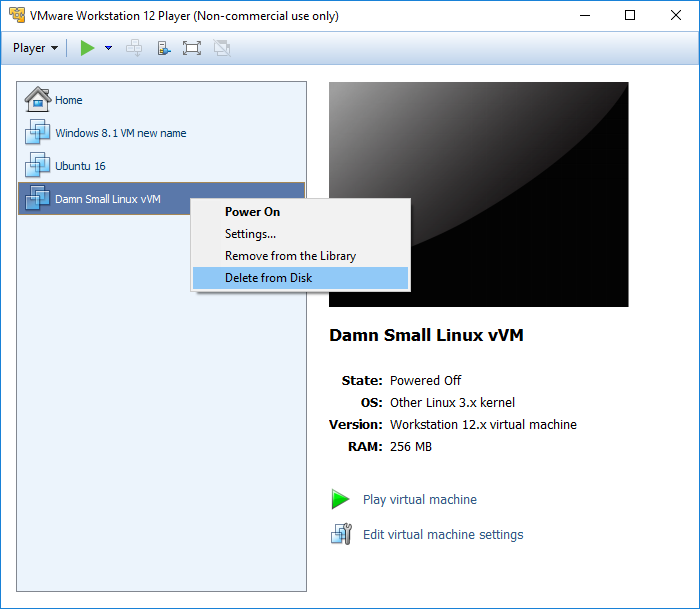Enter full screen mode icon
This screenshot has height=609, width=700.
[192, 48]
